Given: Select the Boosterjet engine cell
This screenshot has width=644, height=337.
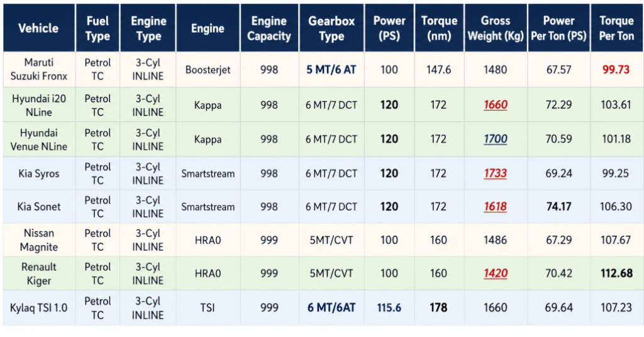Looking at the screenshot, I should coord(208,70).
